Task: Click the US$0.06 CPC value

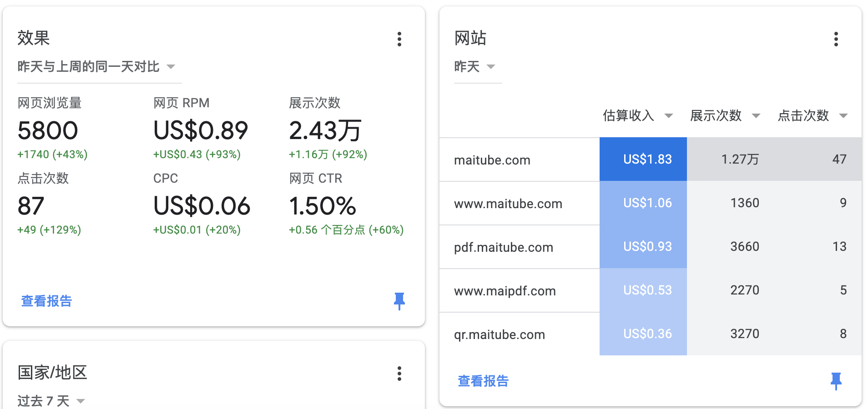Action: pyautogui.click(x=202, y=206)
